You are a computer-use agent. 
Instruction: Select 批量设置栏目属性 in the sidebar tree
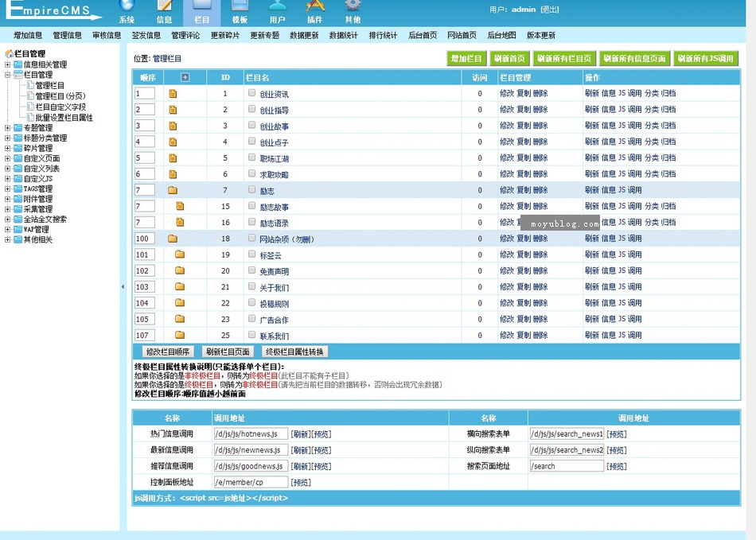tap(64, 118)
